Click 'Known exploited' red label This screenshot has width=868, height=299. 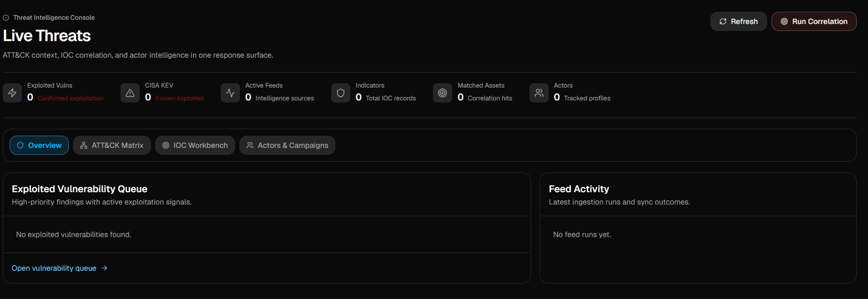click(180, 98)
